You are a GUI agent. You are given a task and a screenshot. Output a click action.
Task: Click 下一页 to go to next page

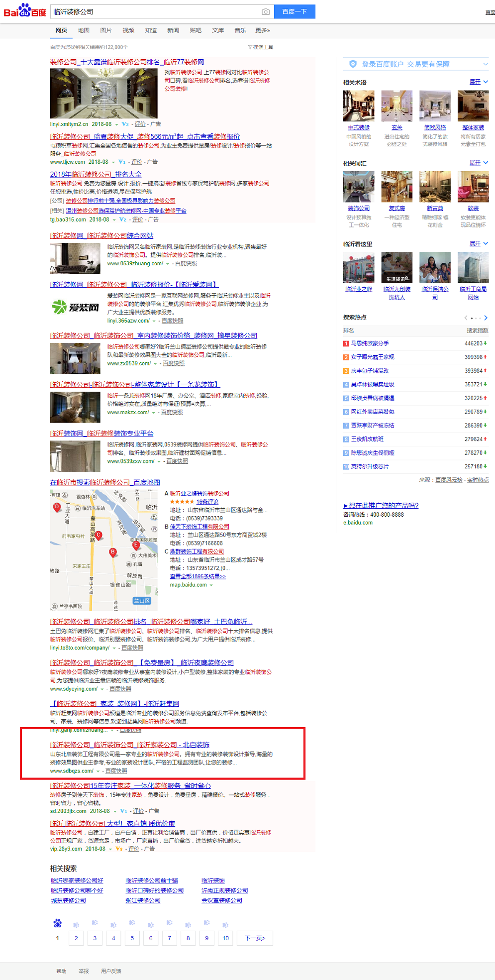[x=255, y=938]
